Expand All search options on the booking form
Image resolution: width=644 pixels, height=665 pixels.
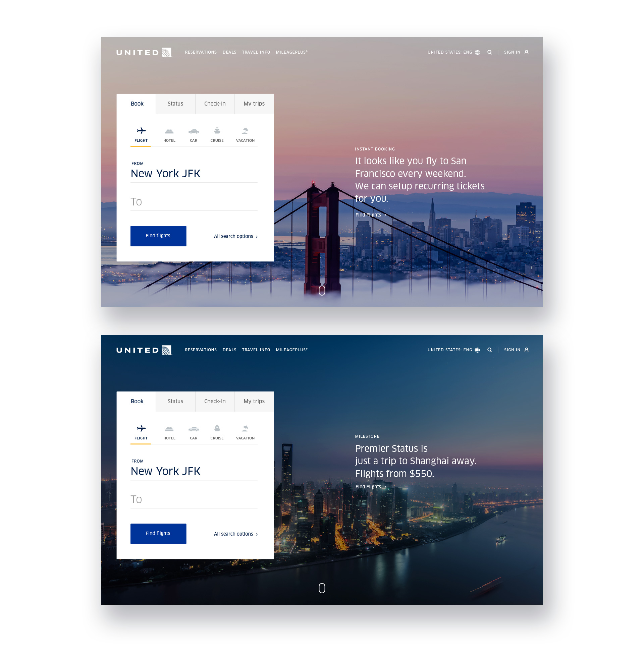point(235,236)
